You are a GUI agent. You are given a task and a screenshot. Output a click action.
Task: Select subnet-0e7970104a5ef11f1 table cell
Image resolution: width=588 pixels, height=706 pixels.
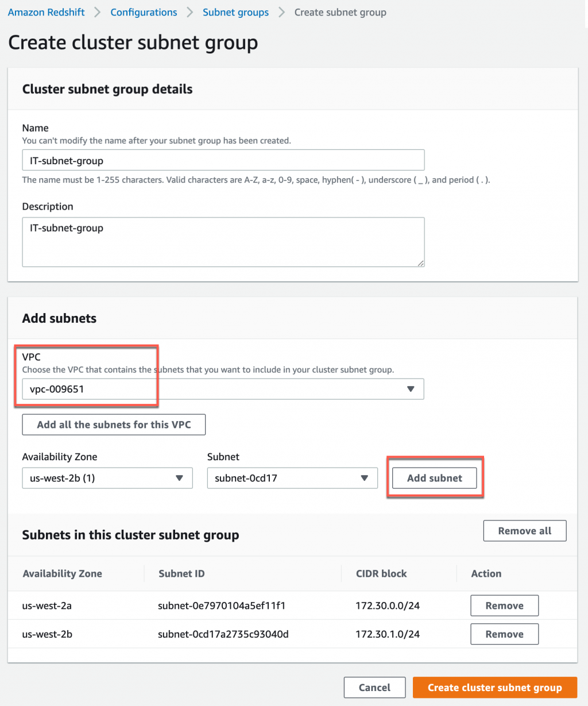(x=222, y=605)
